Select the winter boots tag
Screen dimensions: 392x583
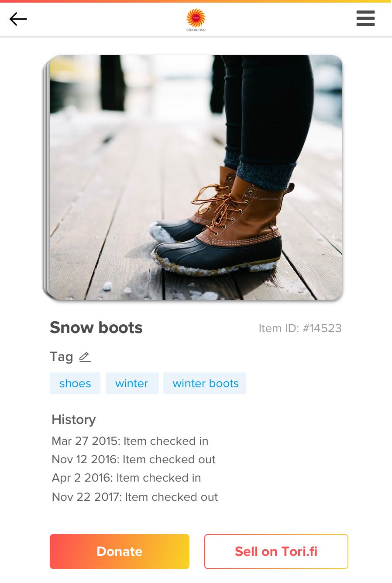[205, 383]
